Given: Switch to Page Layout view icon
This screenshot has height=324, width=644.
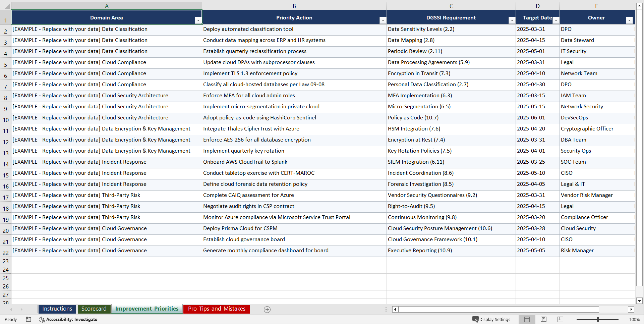Looking at the screenshot, I should (x=543, y=319).
